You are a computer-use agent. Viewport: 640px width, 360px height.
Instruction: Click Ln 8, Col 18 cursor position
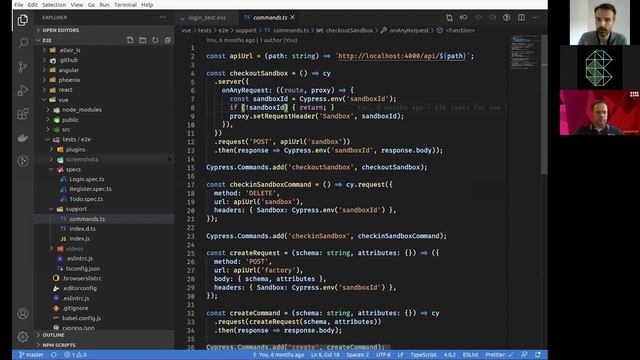325,355
